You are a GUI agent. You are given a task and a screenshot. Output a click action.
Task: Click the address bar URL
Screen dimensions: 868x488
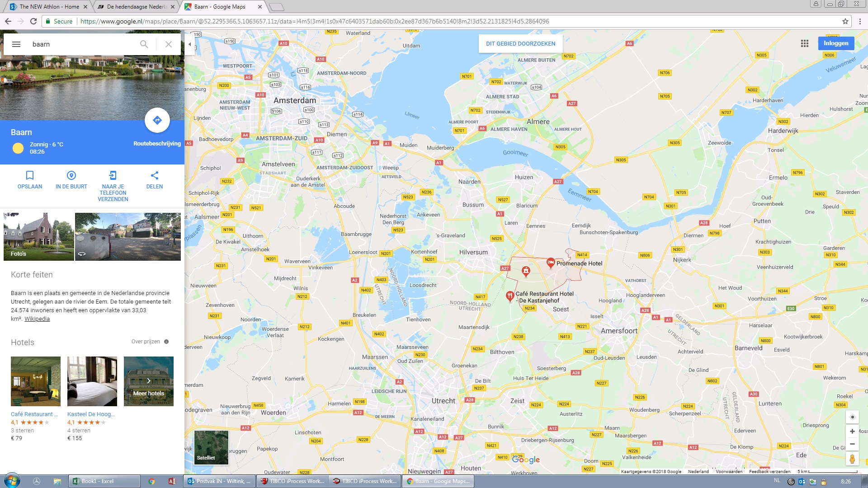[315, 21]
